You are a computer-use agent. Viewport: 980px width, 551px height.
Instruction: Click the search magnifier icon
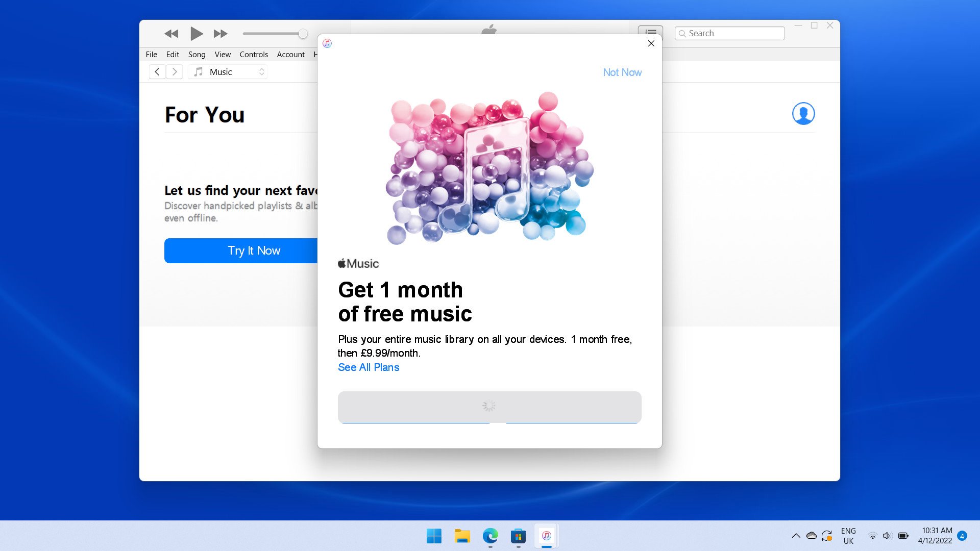coord(682,34)
